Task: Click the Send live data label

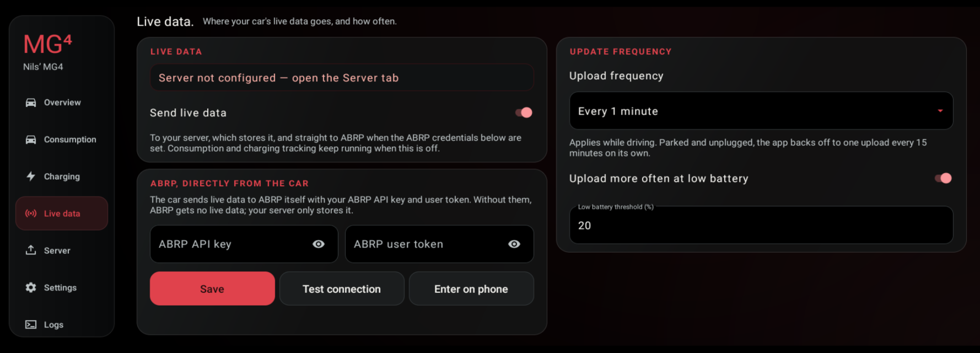Action: (x=188, y=113)
